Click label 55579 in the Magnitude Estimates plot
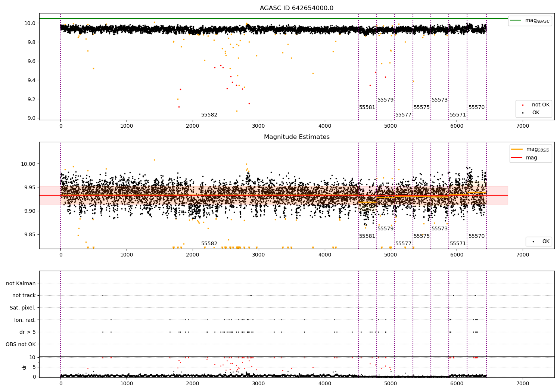560x392 pixels. point(385,229)
